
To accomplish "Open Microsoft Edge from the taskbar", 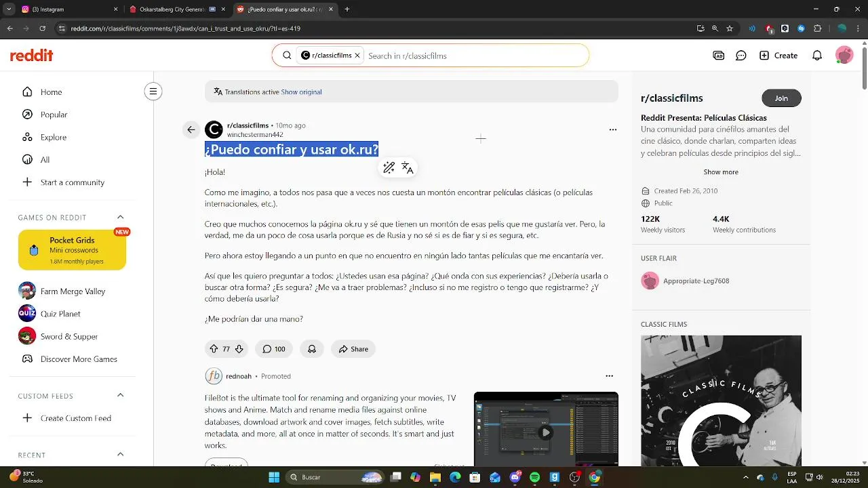I will tap(455, 477).
